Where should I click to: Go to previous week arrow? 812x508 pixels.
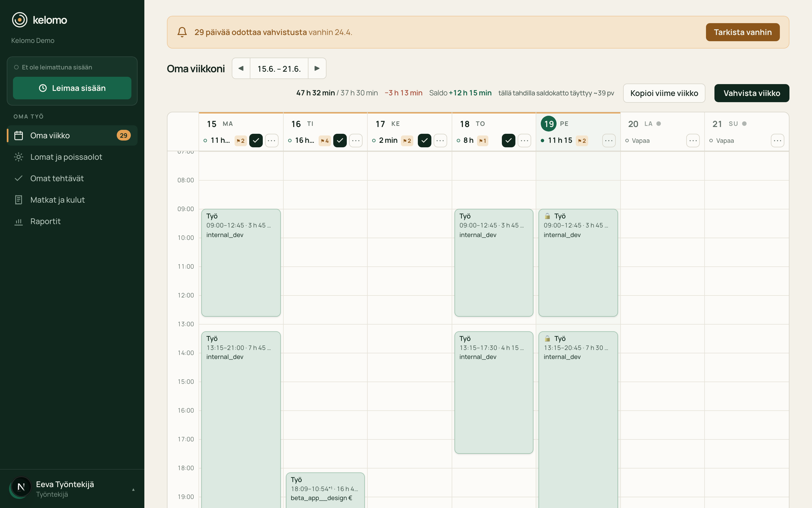click(x=241, y=69)
